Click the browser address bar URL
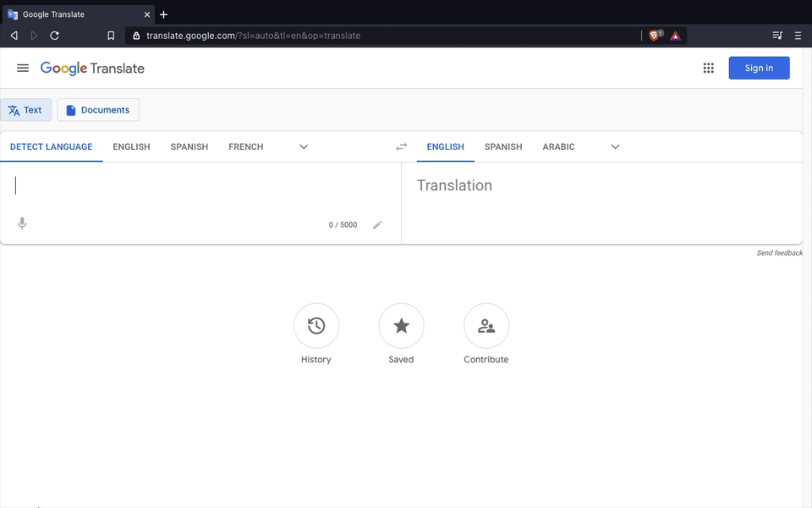Image resolution: width=812 pixels, height=508 pixels. [x=253, y=36]
